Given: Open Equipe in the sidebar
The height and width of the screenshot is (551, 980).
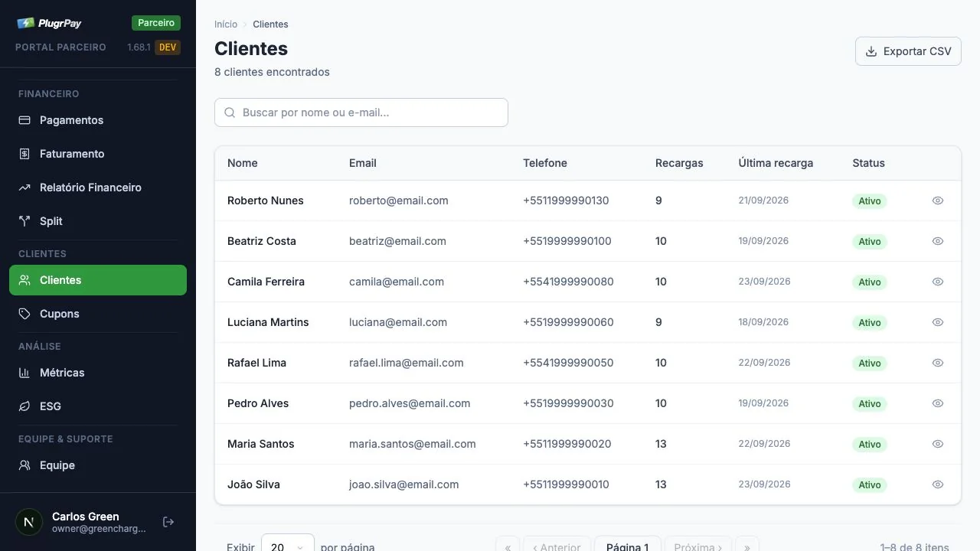Looking at the screenshot, I should click(98, 465).
